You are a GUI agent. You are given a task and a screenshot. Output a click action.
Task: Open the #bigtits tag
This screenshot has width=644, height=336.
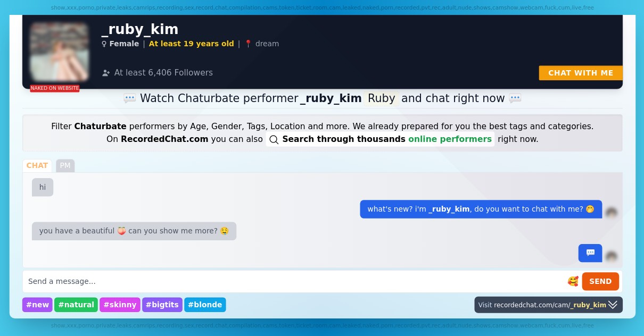coord(162,305)
